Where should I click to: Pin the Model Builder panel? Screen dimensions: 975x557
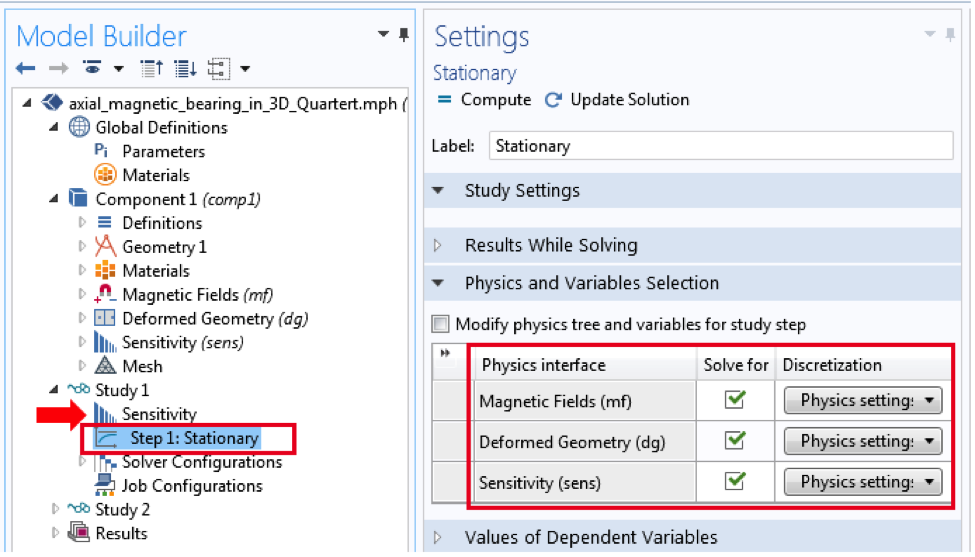click(404, 34)
